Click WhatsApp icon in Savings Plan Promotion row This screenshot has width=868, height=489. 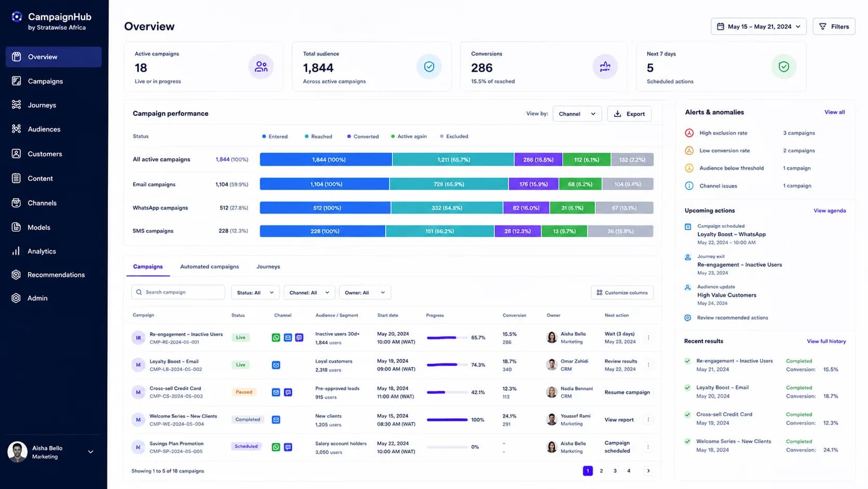point(276,447)
